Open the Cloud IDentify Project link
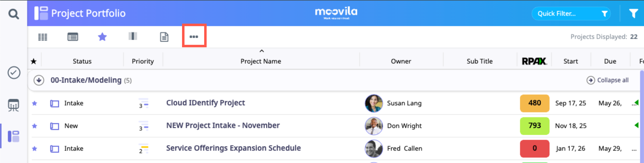This screenshot has width=644, height=163. [205, 103]
